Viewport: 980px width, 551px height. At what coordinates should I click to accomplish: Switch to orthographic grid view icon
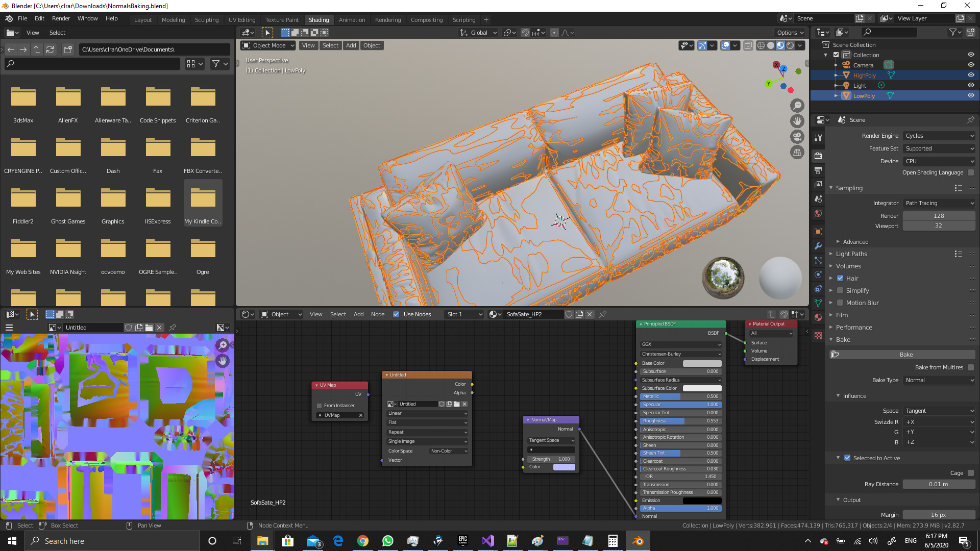[797, 152]
